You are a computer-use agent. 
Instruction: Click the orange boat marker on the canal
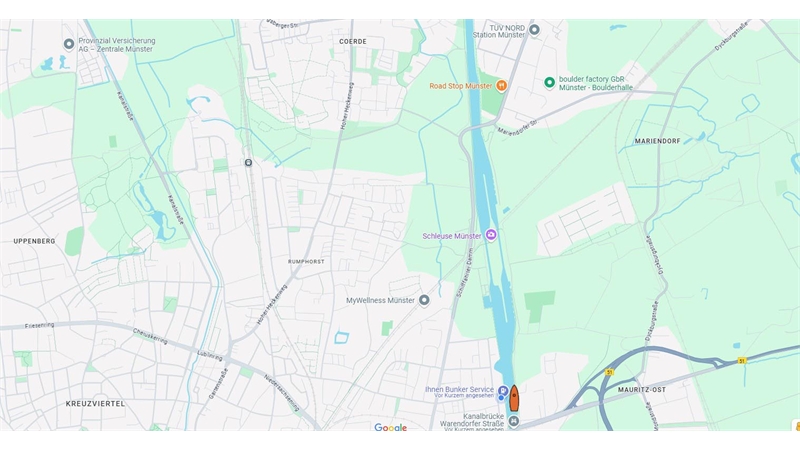click(x=514, y=398)
